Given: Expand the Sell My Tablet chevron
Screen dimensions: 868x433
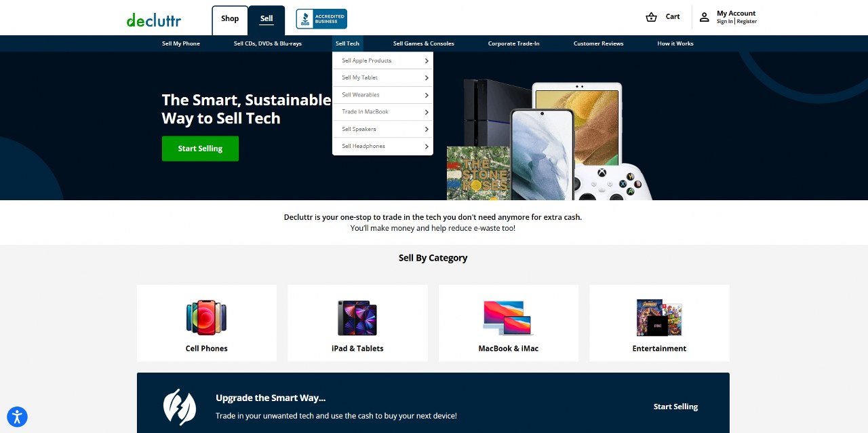Looking at the screenshot, I should point(427,78).
